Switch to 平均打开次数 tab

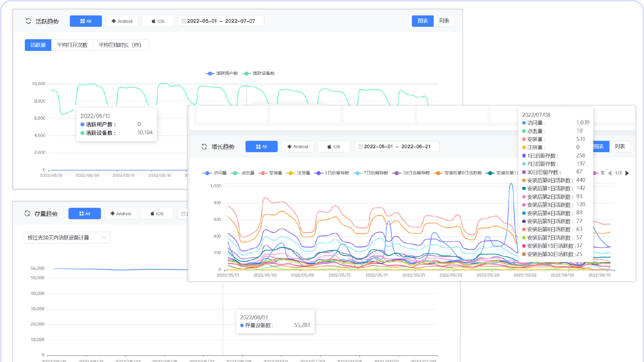tap(72, 45)
